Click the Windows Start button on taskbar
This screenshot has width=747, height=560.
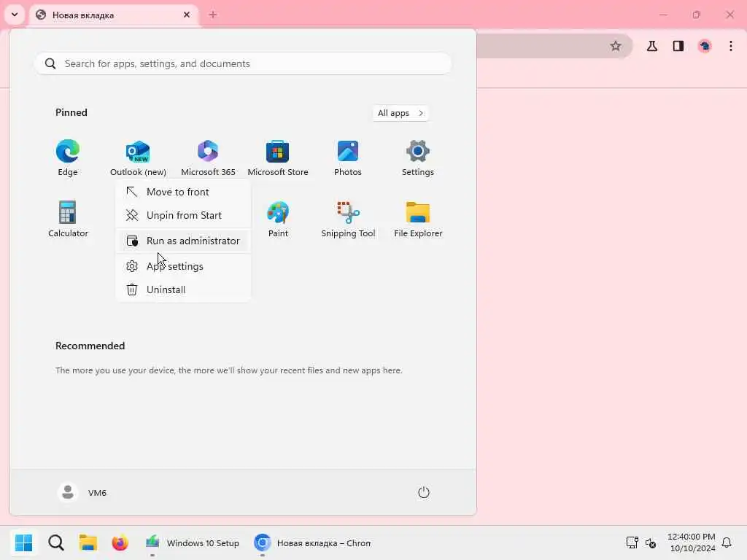(x=23, y=542)
